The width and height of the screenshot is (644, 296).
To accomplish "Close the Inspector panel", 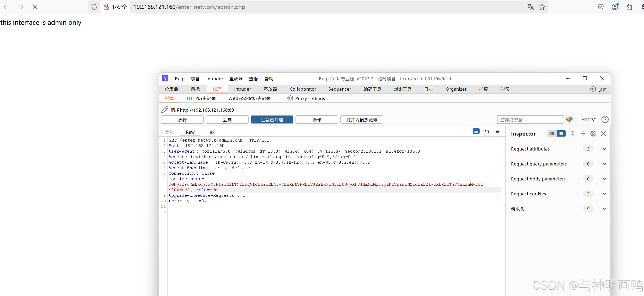I will (x=603, y=133).
